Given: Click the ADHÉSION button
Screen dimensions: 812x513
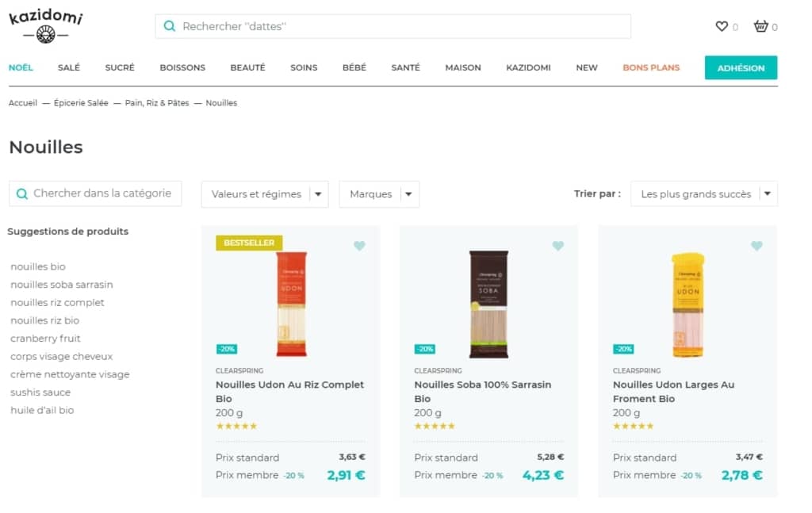Looking at the screenshot, I should coord(741,68).
